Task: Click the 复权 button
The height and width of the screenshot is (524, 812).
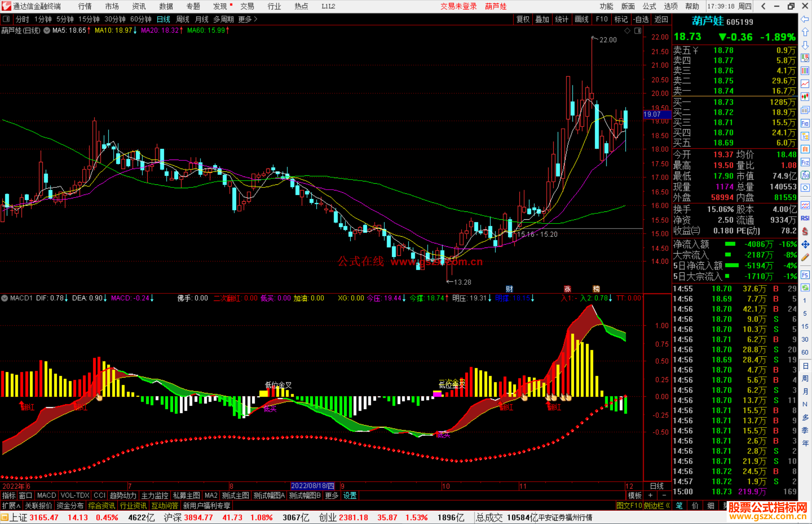Action: [523, 19]
